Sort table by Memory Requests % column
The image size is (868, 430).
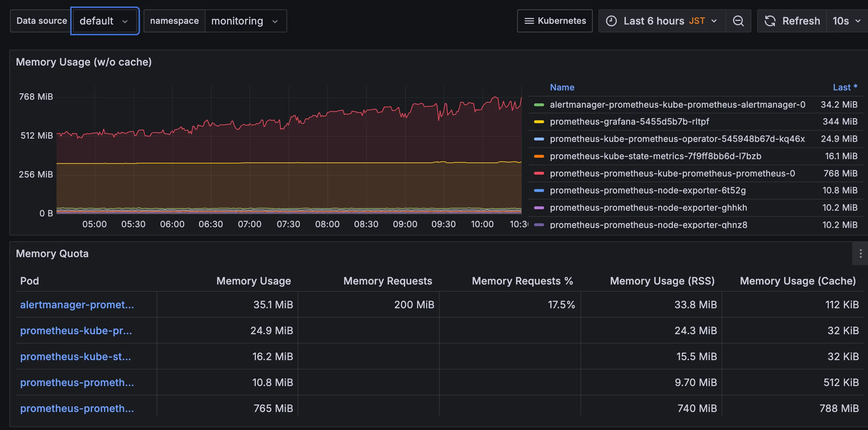pos(522,281)
